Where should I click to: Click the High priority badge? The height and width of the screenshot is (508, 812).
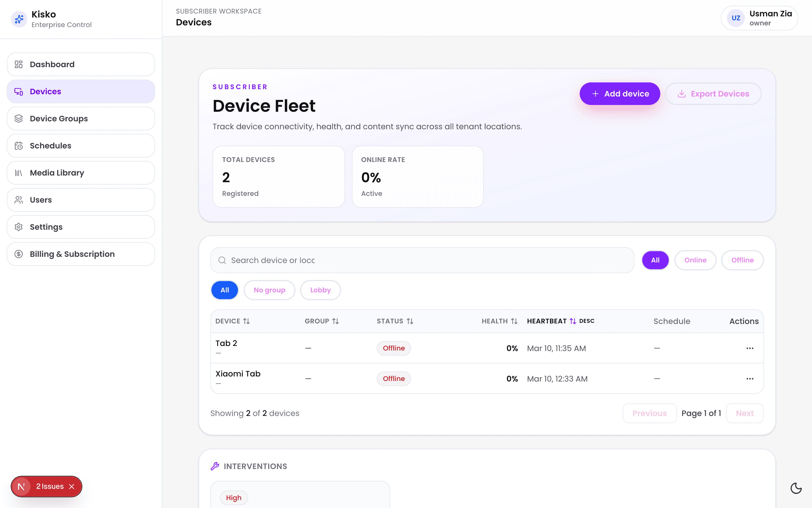tap(233, 498)
